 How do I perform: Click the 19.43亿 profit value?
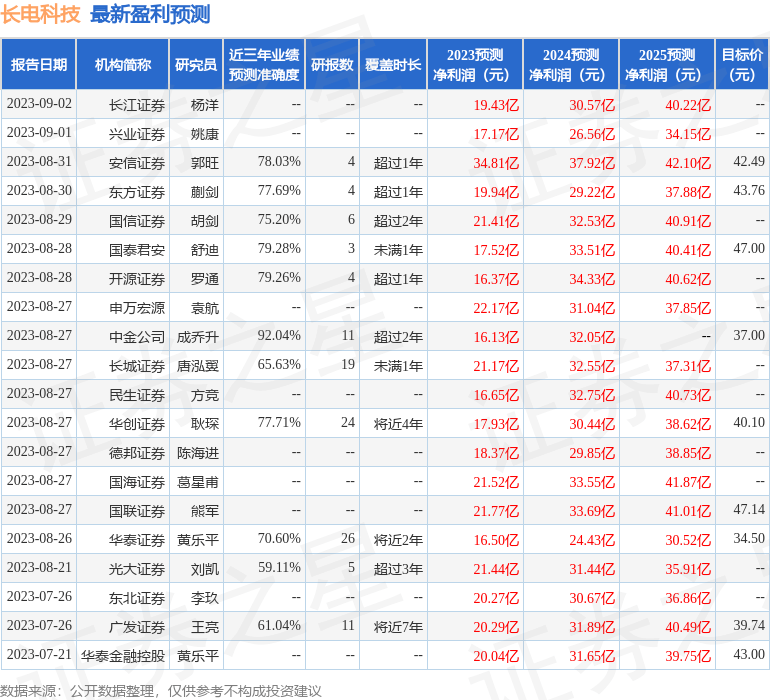(x=496, y=105)
